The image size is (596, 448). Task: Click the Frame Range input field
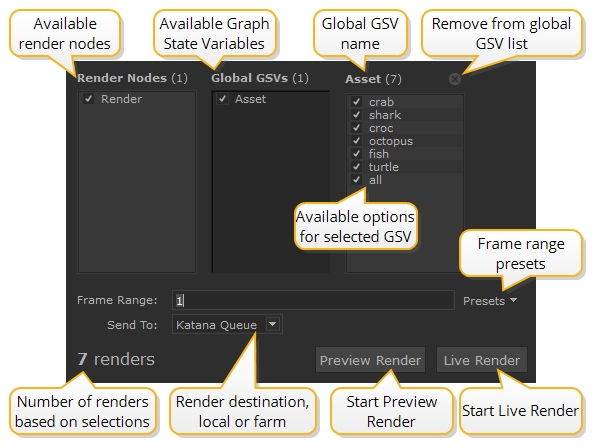click(x=313, y=300)
